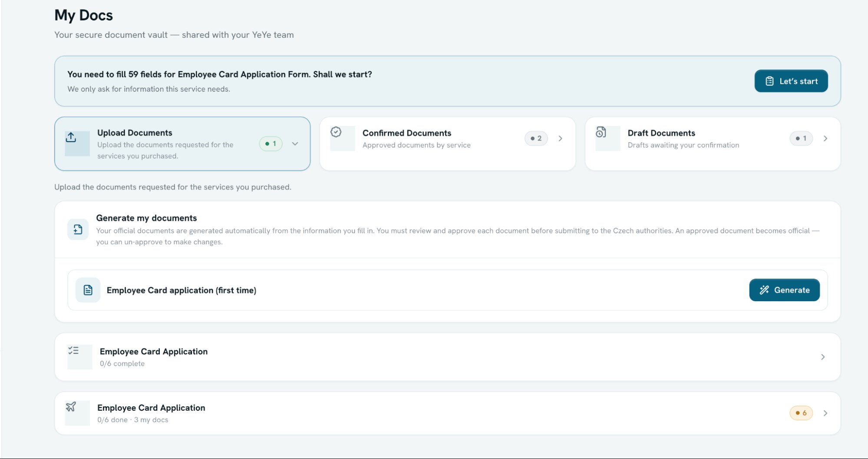Click the document icon beside Employee Card application (first time)
The height and width of the screenshot is (459, 868).
88,290
